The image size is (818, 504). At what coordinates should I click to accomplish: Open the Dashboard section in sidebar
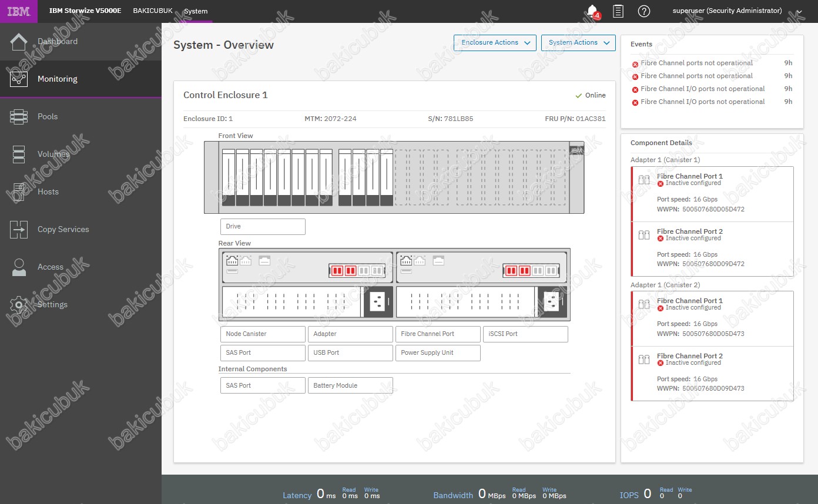[x=81, y=42]
